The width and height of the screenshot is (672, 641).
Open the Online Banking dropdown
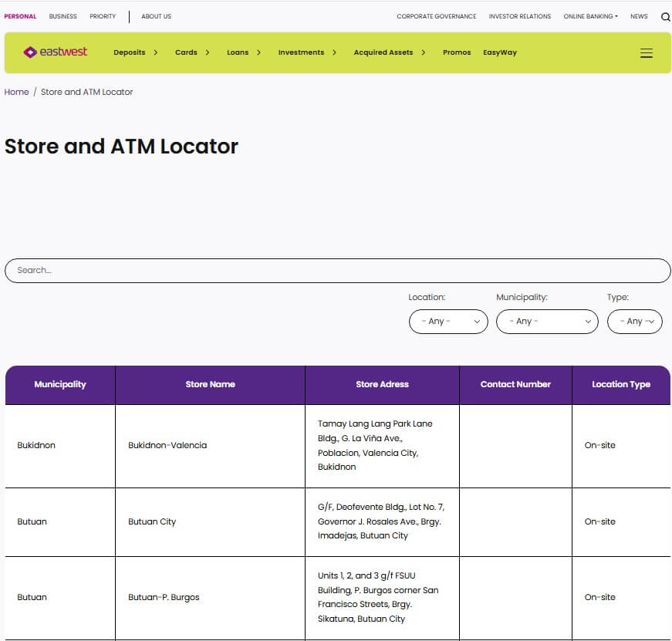pyautogui.click(x=590, y=16)
